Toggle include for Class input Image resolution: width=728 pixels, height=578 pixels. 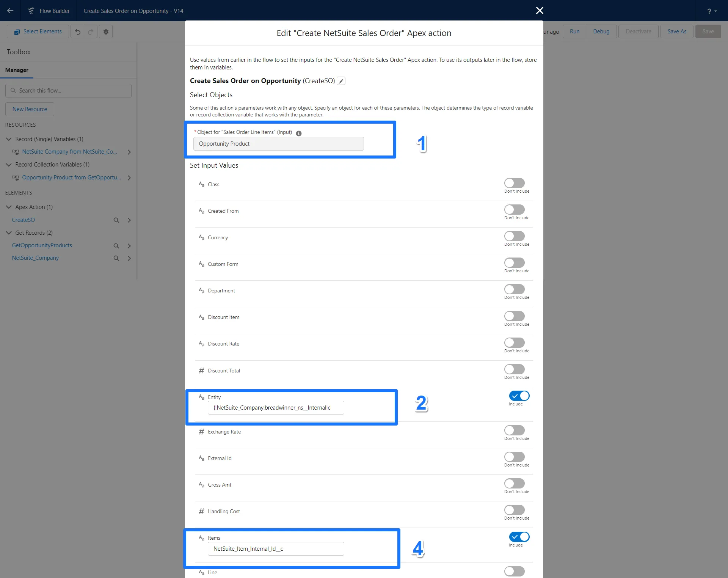point(515,183)
